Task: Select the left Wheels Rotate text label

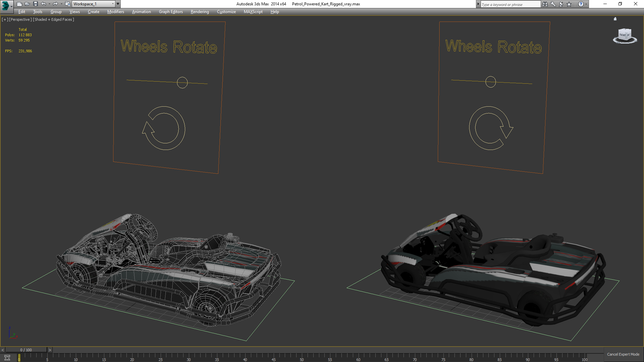Action: coord(169,47)
